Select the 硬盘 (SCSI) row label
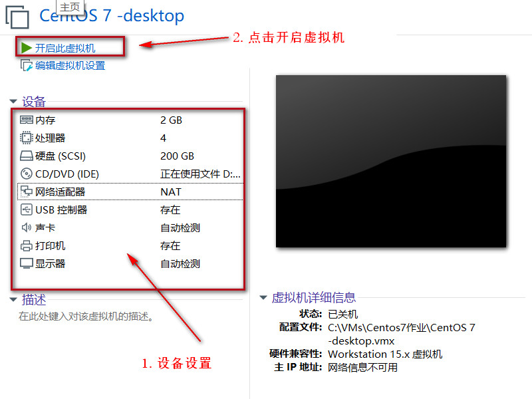The width and height of the screenshot is (532, 399). (x=61, y=156)
